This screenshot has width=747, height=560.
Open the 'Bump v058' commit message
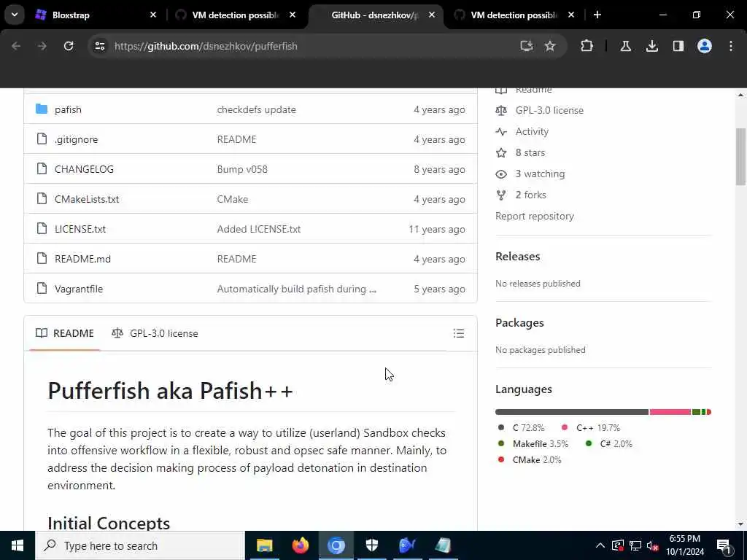tap(242, 169)
